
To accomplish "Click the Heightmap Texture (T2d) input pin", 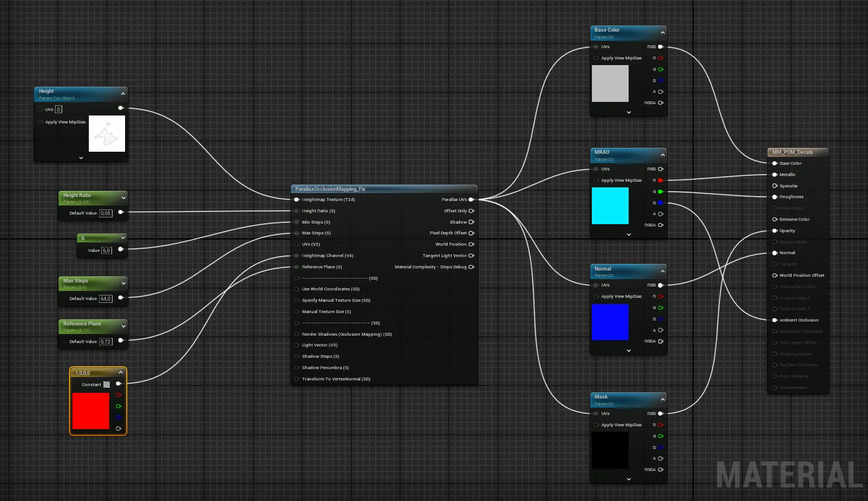I will pyautogui.click(x=297, y=199).
